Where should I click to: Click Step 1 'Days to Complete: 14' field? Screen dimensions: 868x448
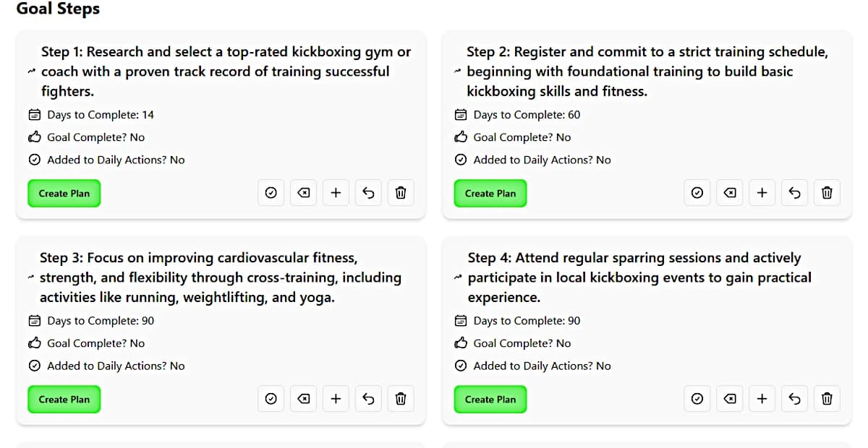91,114
